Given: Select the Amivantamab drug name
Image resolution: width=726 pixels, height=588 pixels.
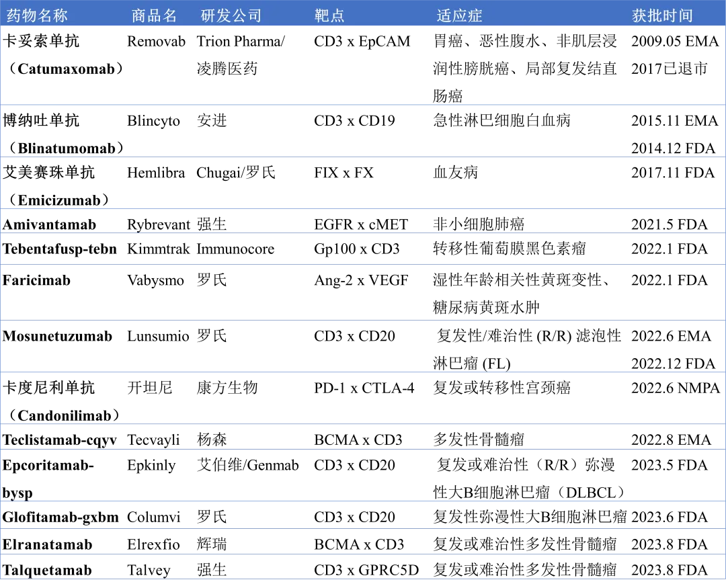Looking at the screenshot, I should [x=49, y=224].
